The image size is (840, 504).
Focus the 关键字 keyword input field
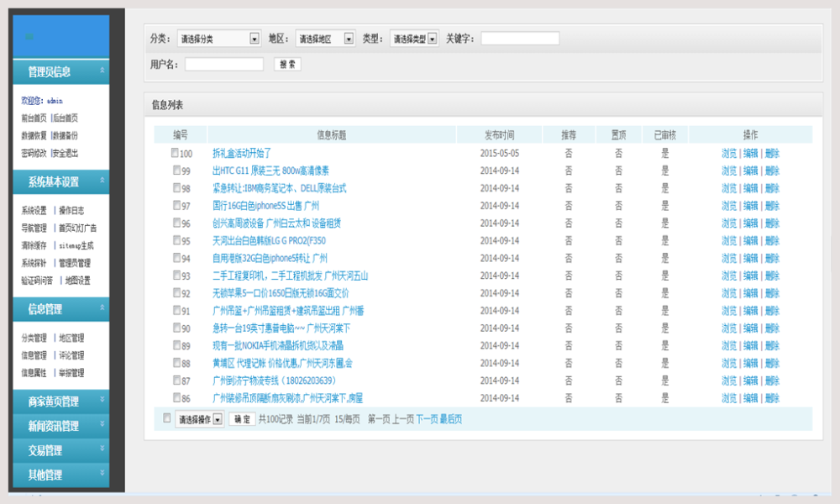click(520, 39)
